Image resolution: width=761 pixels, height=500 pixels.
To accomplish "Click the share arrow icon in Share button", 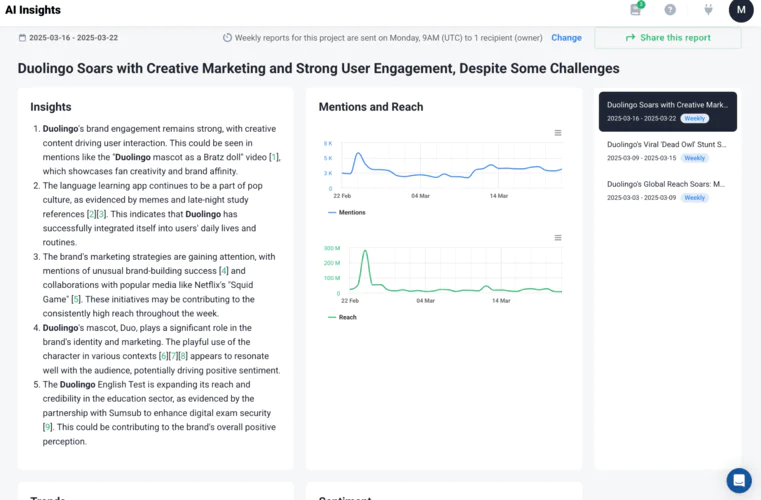I will point(630,38).
